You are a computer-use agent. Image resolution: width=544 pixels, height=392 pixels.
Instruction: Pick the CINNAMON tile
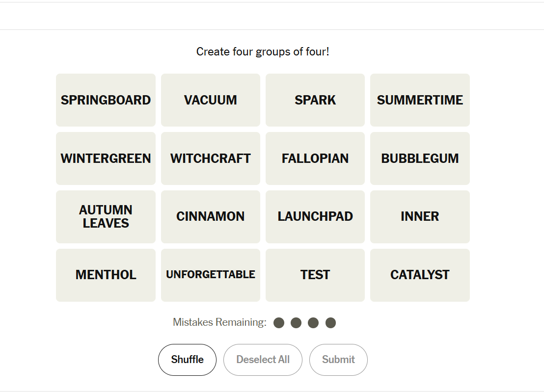(210, 217)
